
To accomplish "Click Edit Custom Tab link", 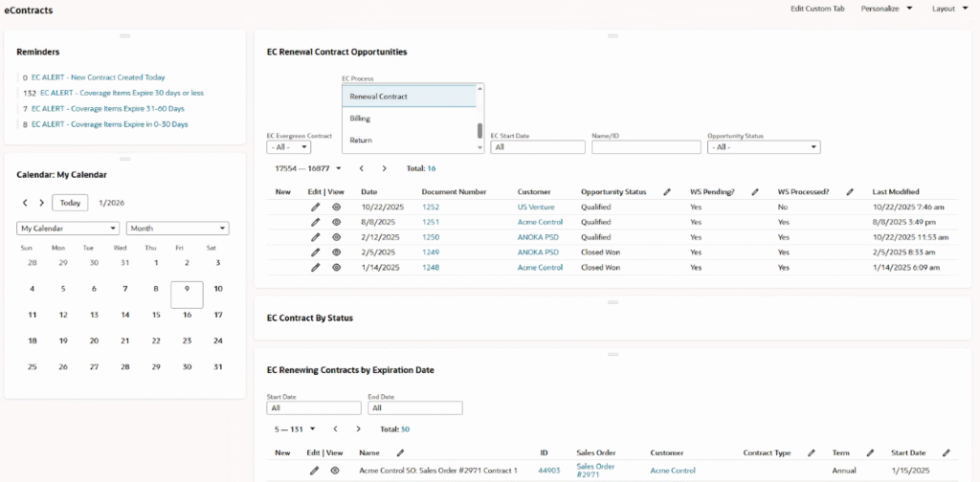I will pyautogui.click(x=817, y=9).
